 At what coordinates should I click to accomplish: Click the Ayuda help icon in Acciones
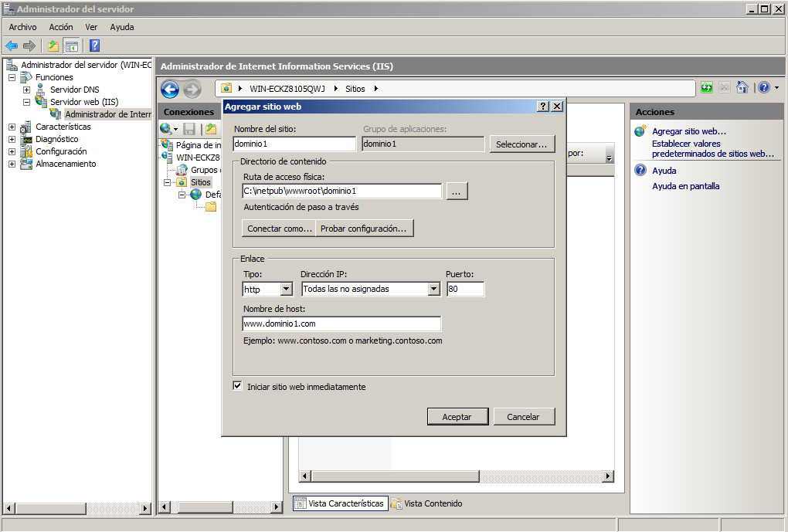click(640, 171)
